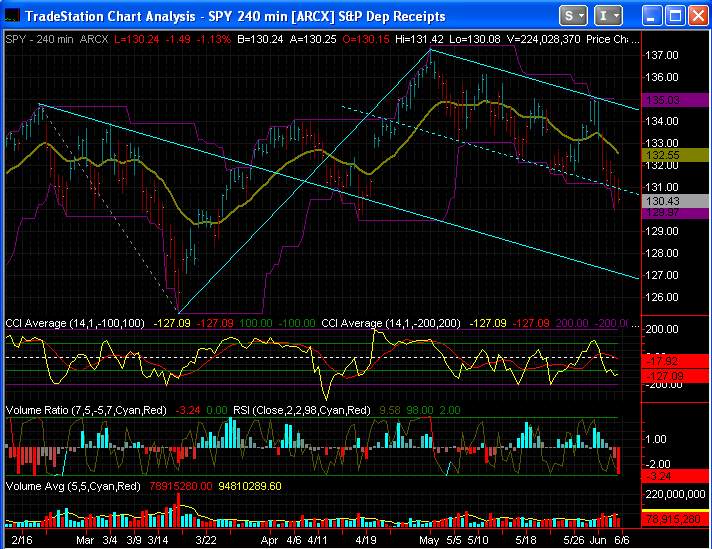Click the 'Mar' month marker on time axis
Viewport: 712px width, 549px height.
(85, 540)
